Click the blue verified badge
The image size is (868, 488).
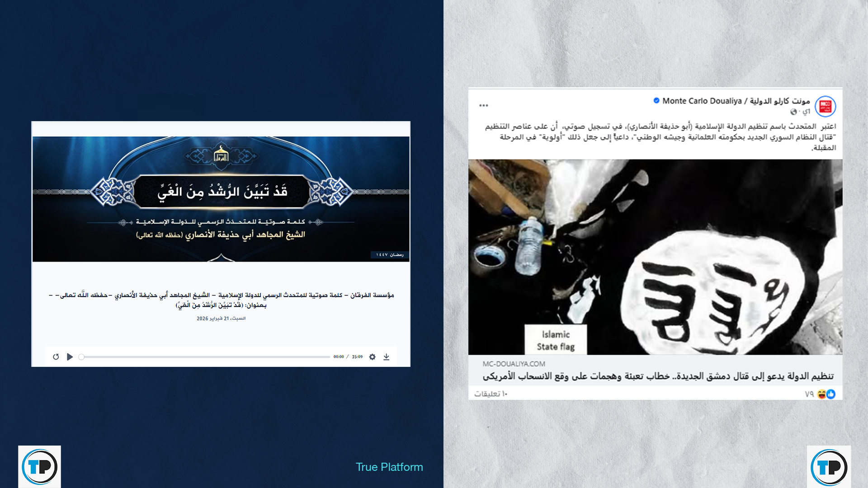(x=656, y=100)
